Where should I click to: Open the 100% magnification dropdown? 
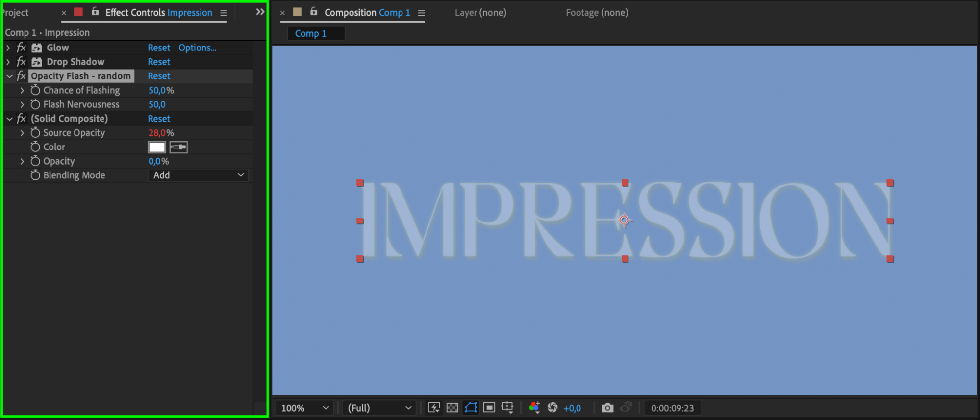[x=304, y=408]
